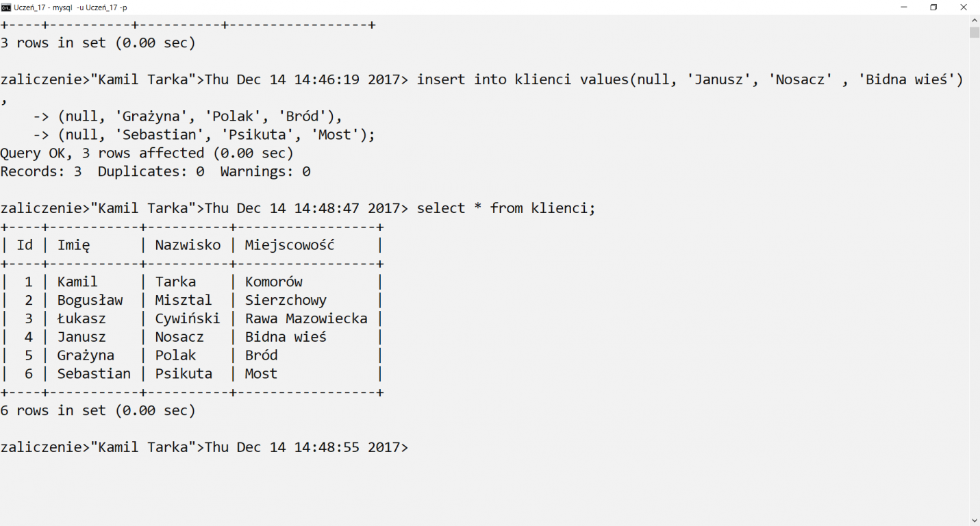Click the 'Query OK, 3 rows affected' line
Viewport: 980px width, 526px height.
[147, 153]
